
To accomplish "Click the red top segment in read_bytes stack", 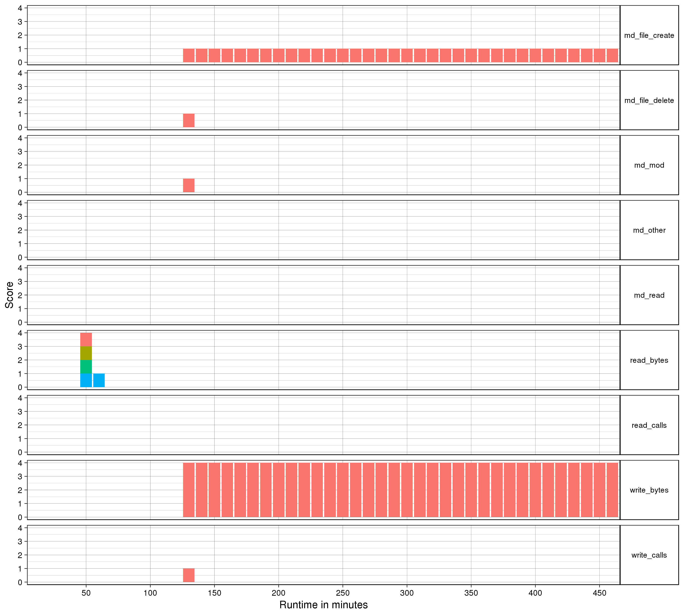I will (86, 340).
